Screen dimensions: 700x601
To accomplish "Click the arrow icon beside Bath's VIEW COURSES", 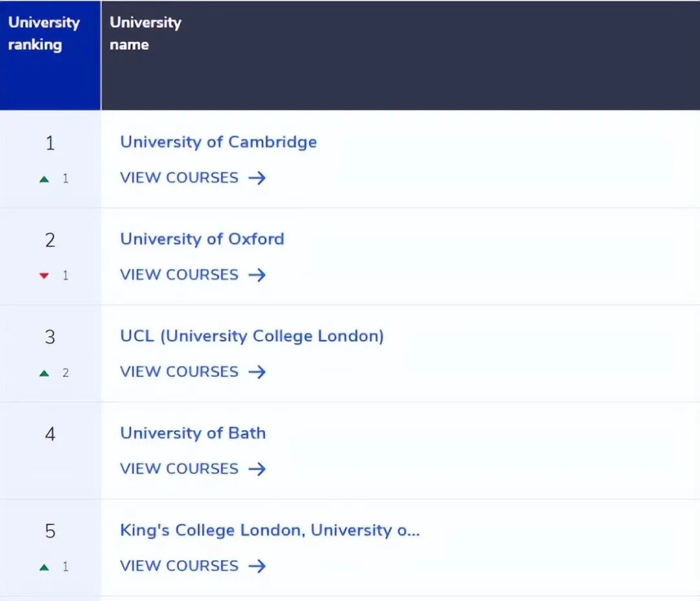I will click(x=257, y=469).
